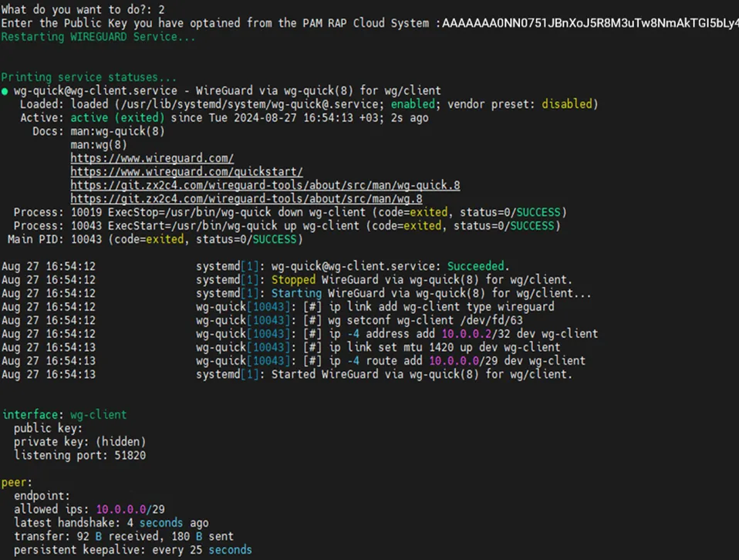Click the 'enabled' word in Loaded line

[413, 104]
